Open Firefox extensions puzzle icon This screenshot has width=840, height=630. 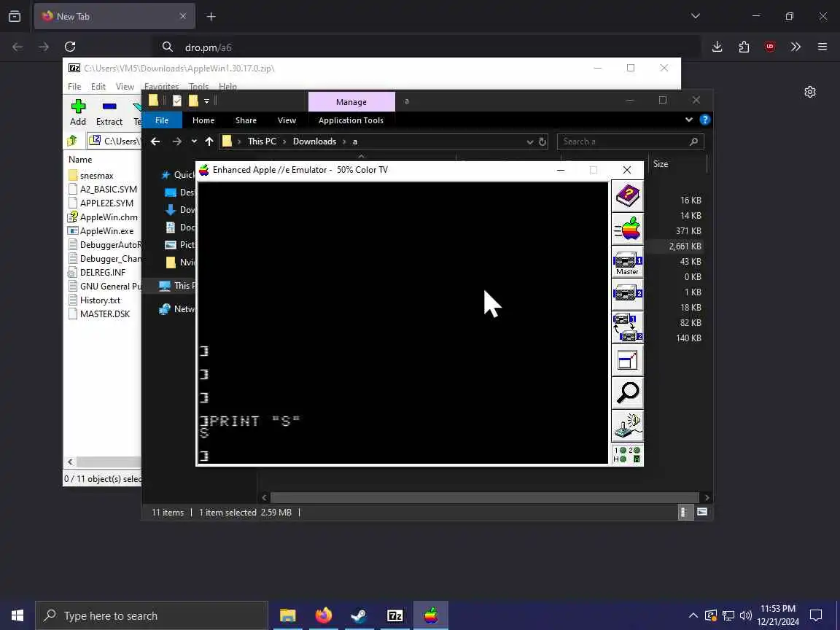pyautogui.click(x=744, y=47)
